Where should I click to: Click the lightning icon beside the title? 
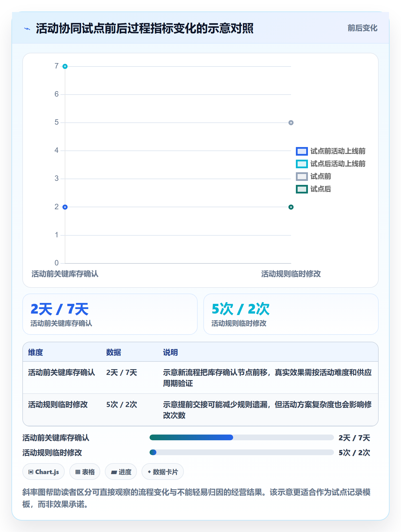27,29
